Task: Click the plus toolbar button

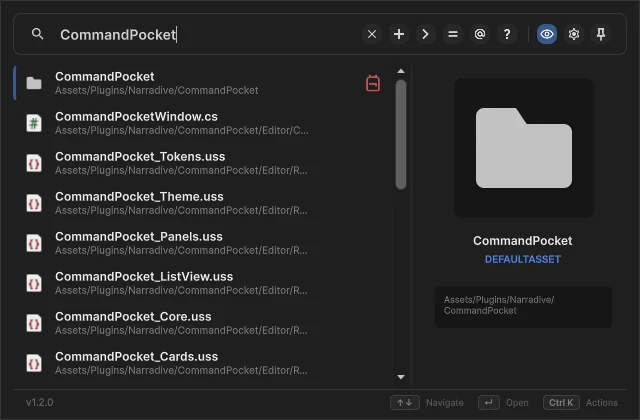Action: [399, 34]
